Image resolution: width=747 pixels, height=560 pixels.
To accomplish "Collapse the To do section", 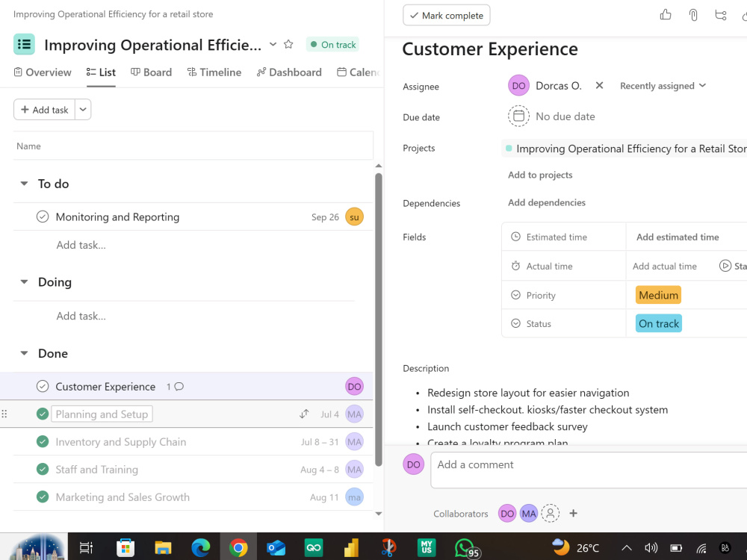I will tap(24, 184).
